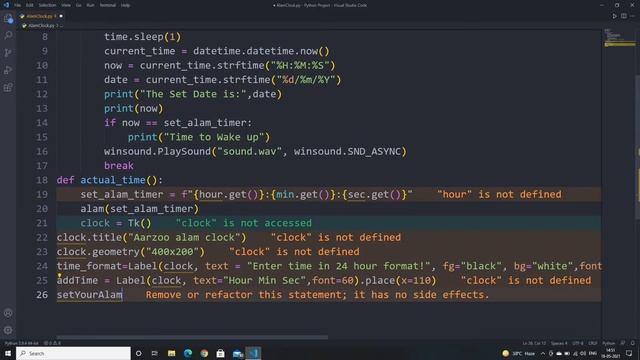The height and width of the screenshot is (360, 640).
Task: Click 'print("Time to Wake up")' on line 15
Action: 199,137
